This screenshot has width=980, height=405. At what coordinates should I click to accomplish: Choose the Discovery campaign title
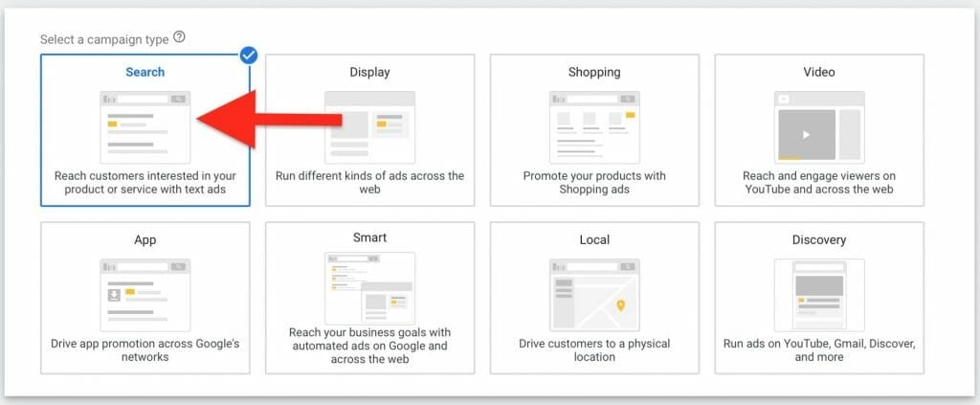[x=819, y=240]
